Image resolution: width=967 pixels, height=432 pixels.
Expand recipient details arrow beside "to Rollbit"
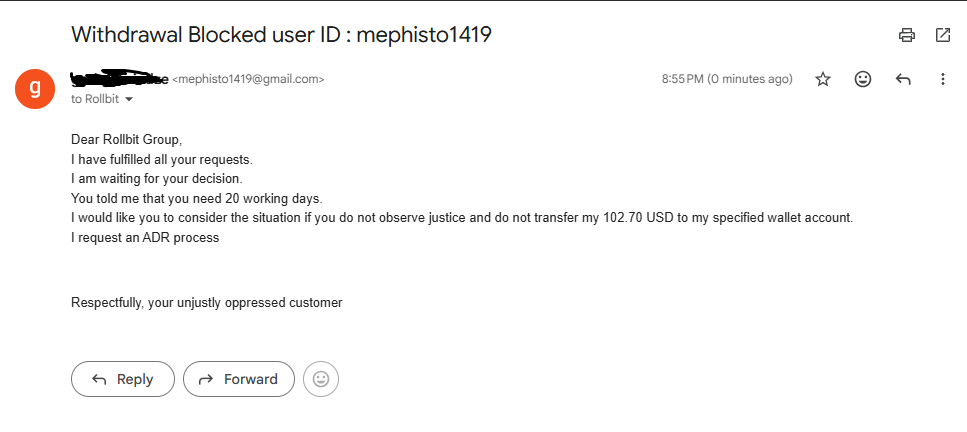[x=128, y=100]
